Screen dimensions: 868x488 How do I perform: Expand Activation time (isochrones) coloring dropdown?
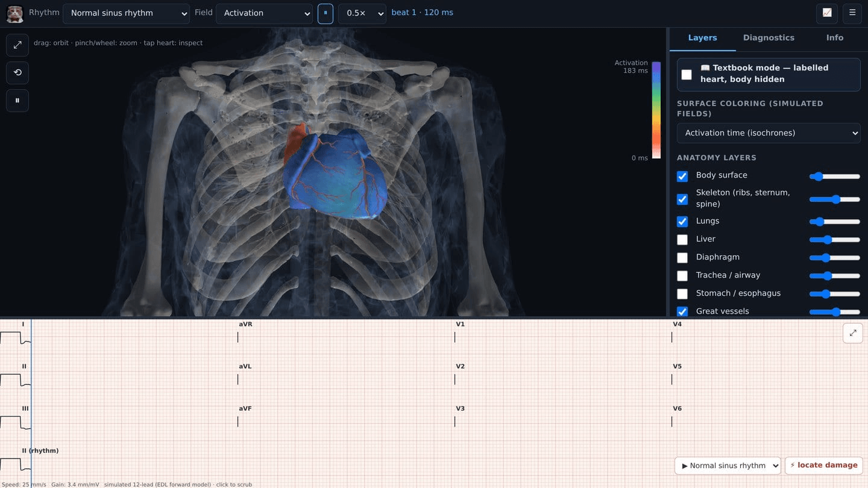click(769, 133)
